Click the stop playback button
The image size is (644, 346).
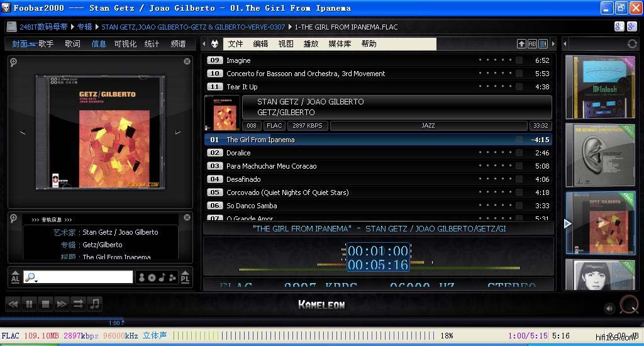45,304
